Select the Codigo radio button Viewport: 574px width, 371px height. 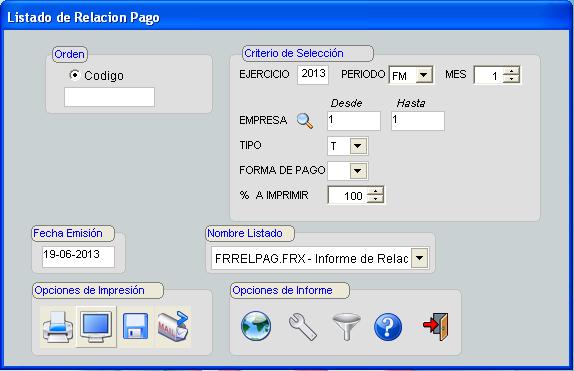coord(75,75)
